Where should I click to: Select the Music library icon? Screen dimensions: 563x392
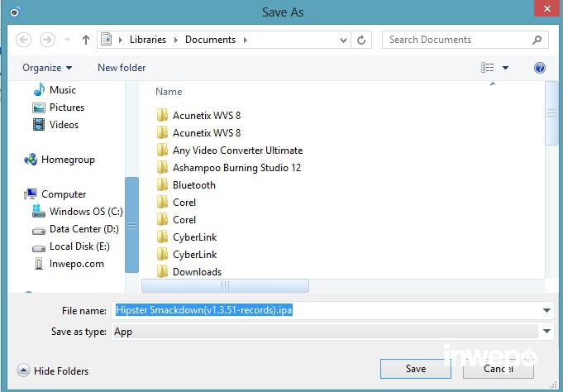tap(39, 90)
